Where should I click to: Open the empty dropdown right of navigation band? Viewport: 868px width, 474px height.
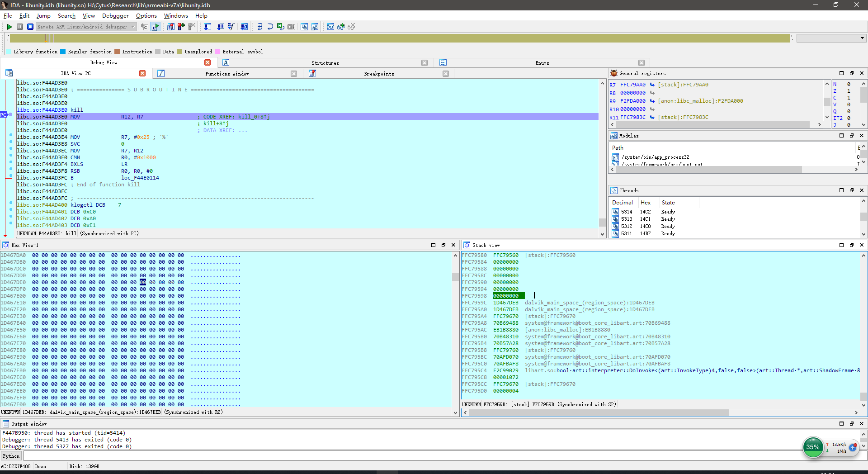coord(830,38)
